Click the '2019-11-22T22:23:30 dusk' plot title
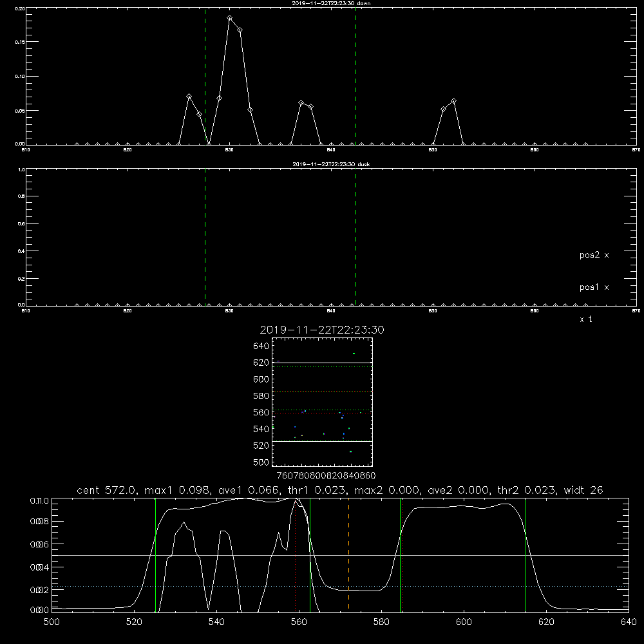The width and height of the screenshot is (644, 644). pyautogui.click(x=331, y=164)
